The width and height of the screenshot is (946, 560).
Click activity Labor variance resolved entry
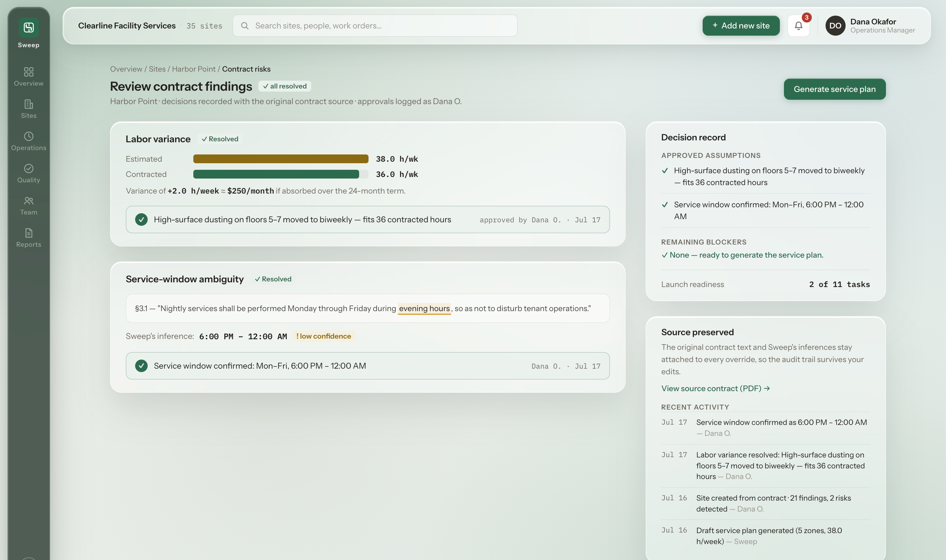pyautogui.click(x=765, y=466)
